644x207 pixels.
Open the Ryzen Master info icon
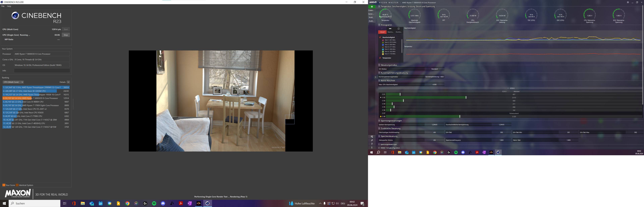[372, 147]
